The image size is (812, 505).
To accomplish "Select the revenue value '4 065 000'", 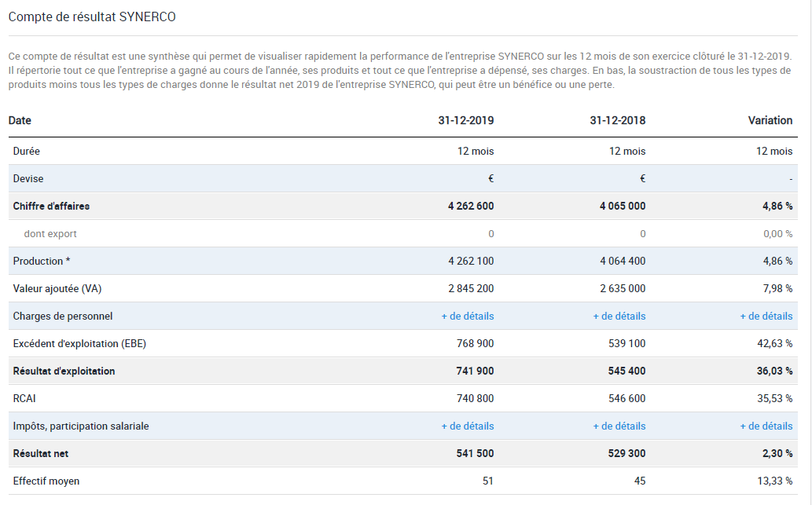I will pyautogui.click(x=623, y=206).
